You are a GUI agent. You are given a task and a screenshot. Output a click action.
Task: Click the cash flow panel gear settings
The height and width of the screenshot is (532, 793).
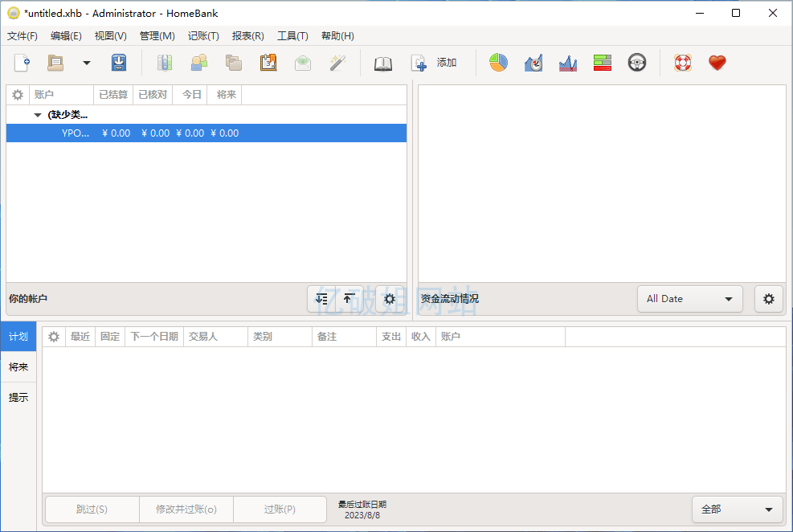tap(768, 299)
